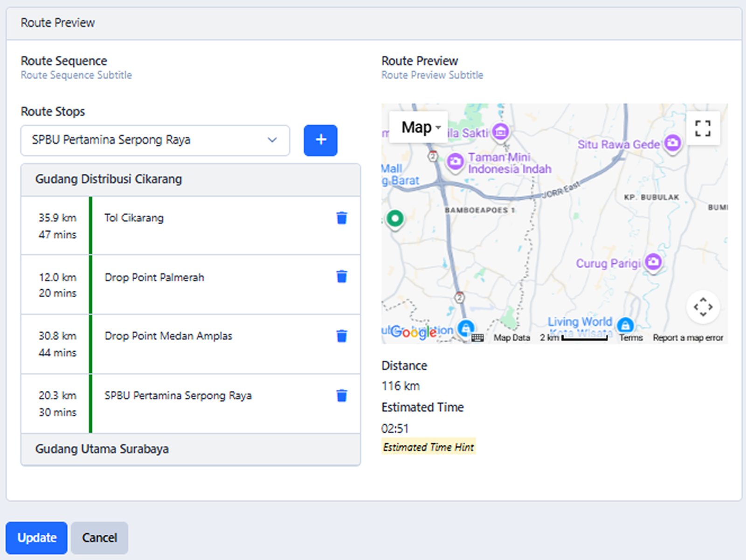
Task: Click Report a map error link
Action: click(x=688, y=338)
